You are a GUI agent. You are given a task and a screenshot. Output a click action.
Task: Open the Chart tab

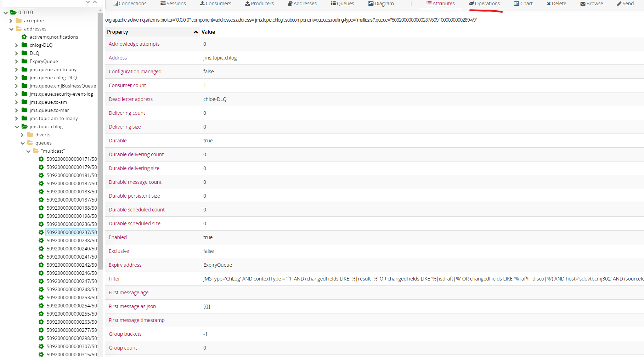coord(523,4)
